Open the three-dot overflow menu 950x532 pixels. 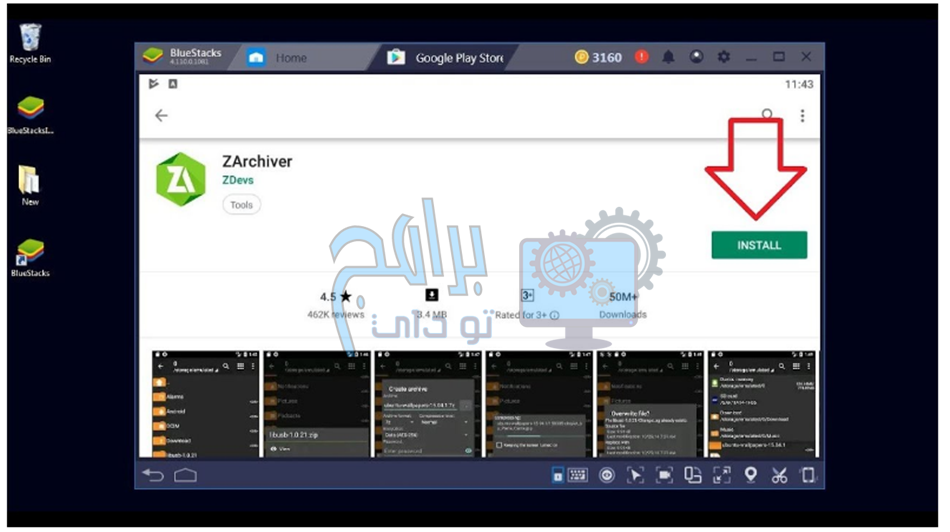tap(802, 116)
